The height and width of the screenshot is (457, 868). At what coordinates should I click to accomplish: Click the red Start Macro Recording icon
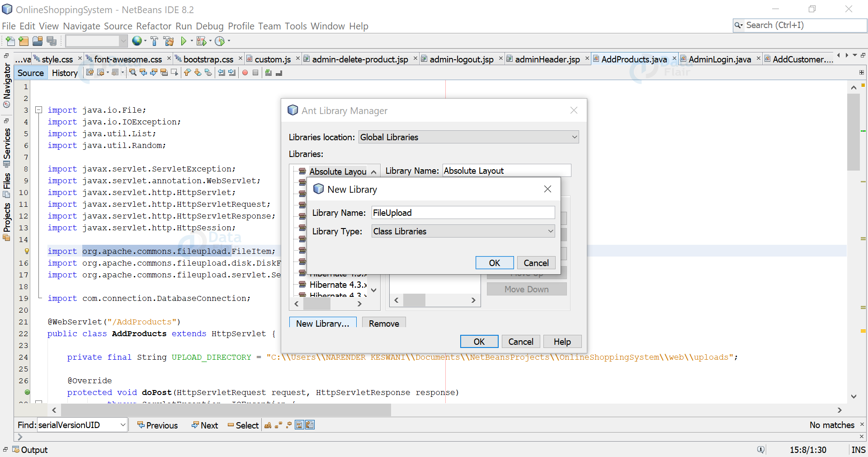click(245, 72)
